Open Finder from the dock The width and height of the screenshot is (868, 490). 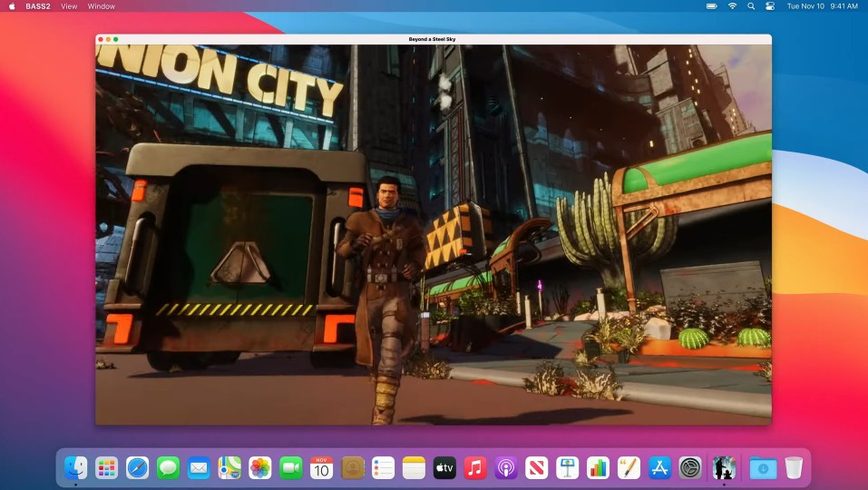click(x=76, y=468)
